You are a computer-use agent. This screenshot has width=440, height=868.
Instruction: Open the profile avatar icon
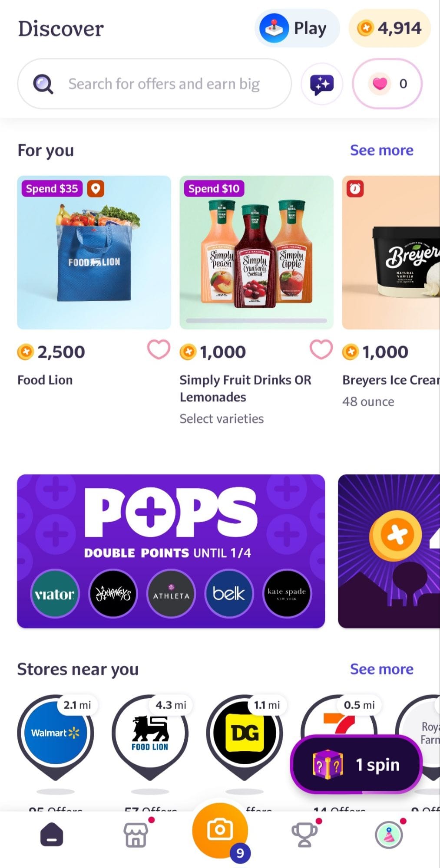tap(389, 835)
